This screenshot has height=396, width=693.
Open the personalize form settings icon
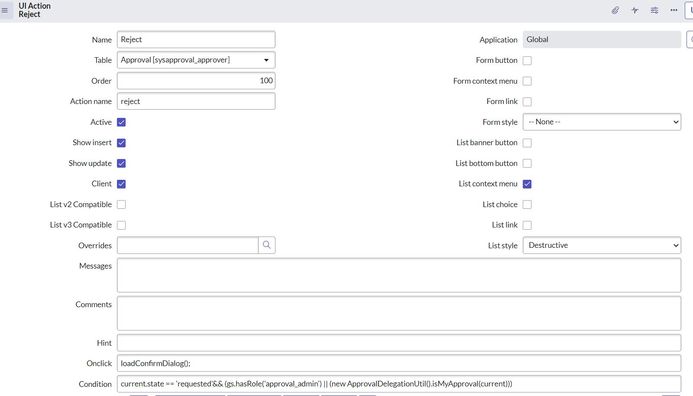click(654, 10)
